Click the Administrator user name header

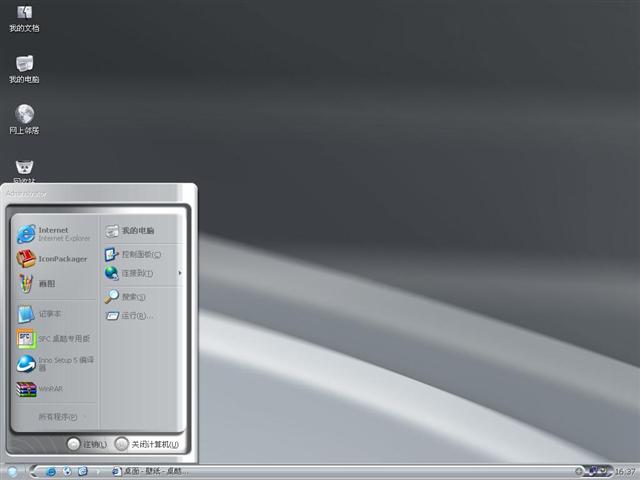(x=26, y=194)
